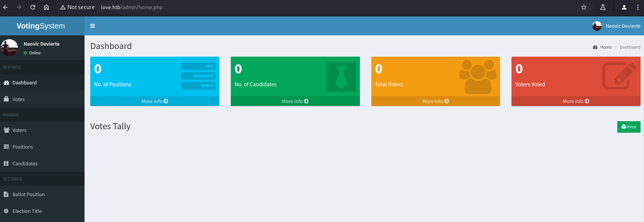Open the browser three-dot menu
644x222 pixels.
638,7
